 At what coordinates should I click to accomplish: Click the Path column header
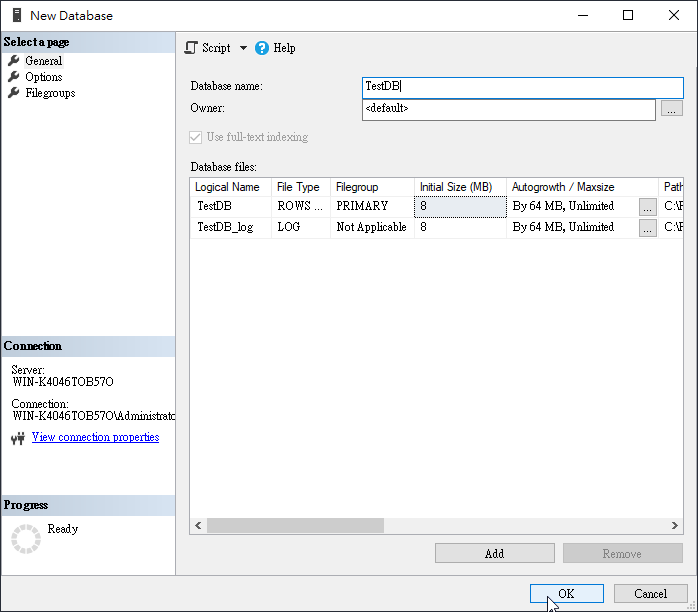(x=671, y=187)
